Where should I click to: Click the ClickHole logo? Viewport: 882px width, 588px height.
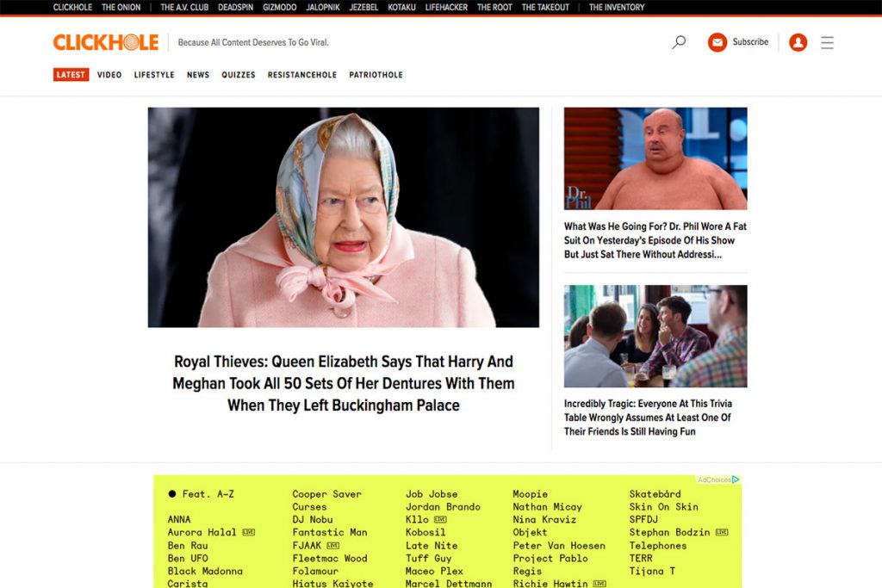(106, 42)
